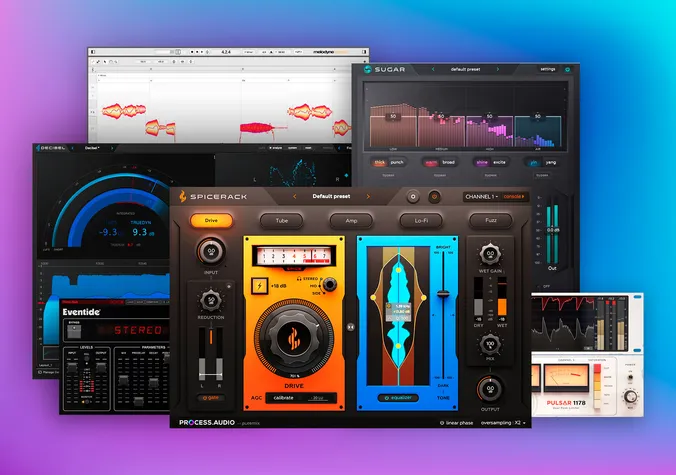Click the bottom yellow EQ node
Screen dimensions: 676x475
click(x=398, y=346)
